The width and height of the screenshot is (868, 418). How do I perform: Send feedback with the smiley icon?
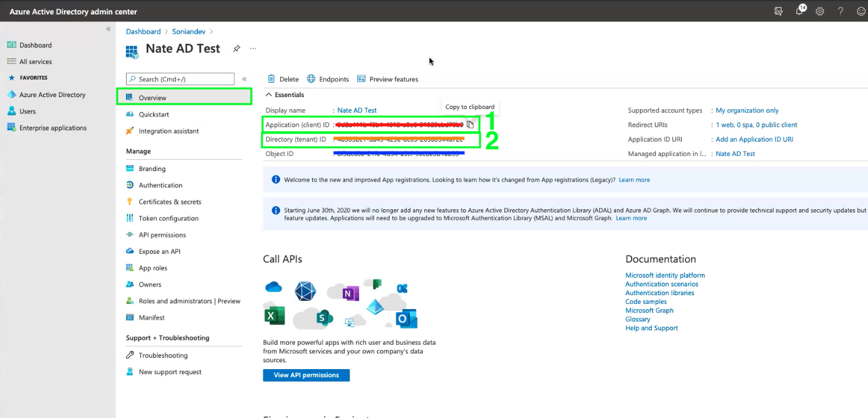tap(860, 11)
